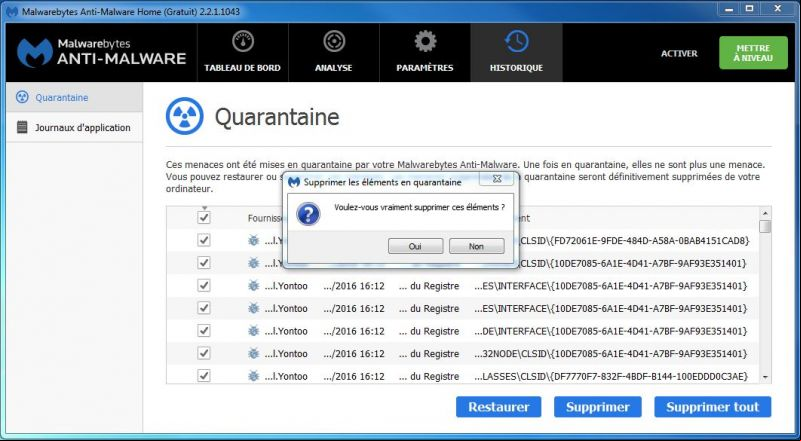Click the Activer link
801x441 pixels.
click(679, 53)
